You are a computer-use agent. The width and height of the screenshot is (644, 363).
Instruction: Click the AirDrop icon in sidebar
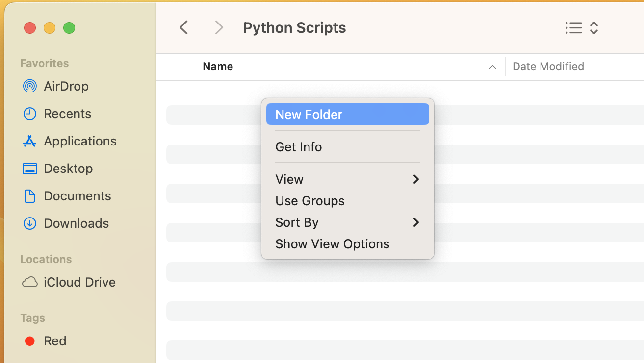click(30, 86)
